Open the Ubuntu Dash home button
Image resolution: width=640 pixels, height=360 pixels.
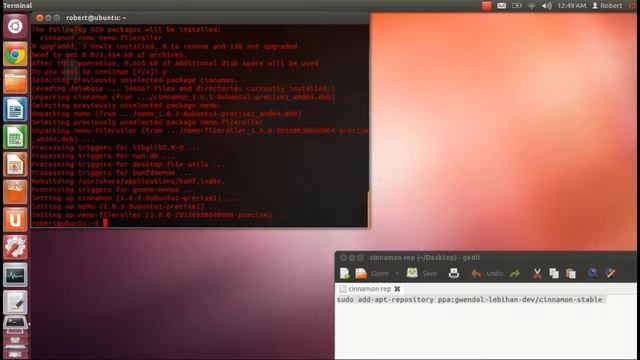point(15,26)
